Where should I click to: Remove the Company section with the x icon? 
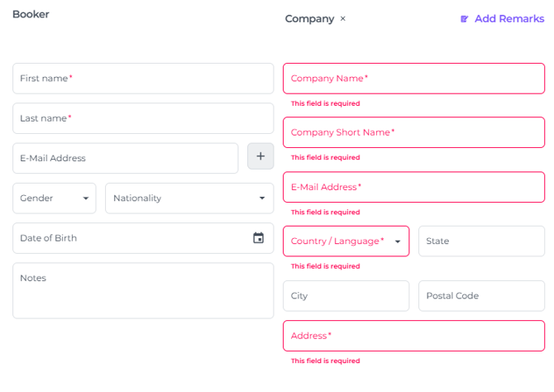pos(343,18)
